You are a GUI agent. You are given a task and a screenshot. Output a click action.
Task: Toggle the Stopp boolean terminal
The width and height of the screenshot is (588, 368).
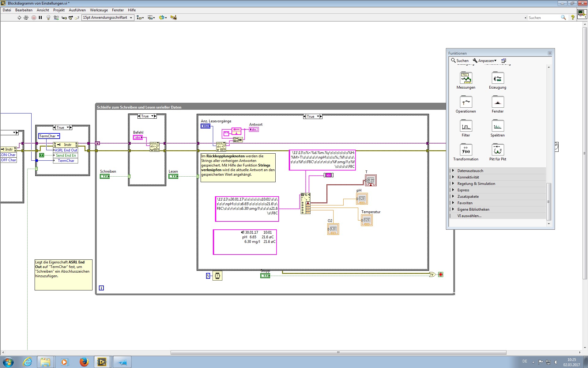[x=265, y=276]
